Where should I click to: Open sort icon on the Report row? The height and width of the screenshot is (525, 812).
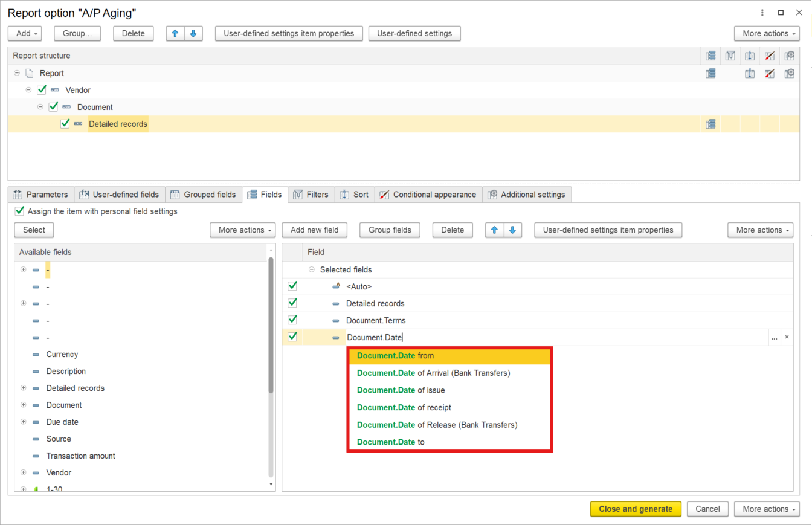click(x=750, y=73)
